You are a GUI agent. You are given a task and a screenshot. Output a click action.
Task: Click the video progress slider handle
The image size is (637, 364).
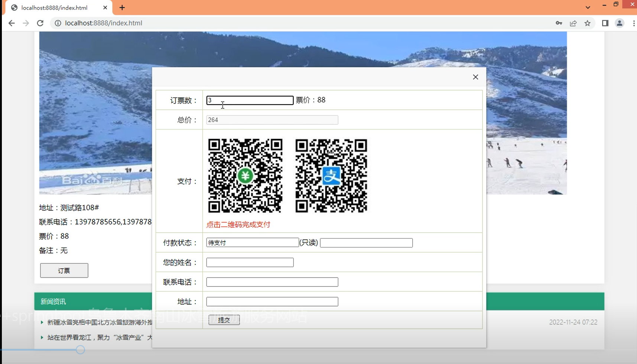click(x=80, y=350)
